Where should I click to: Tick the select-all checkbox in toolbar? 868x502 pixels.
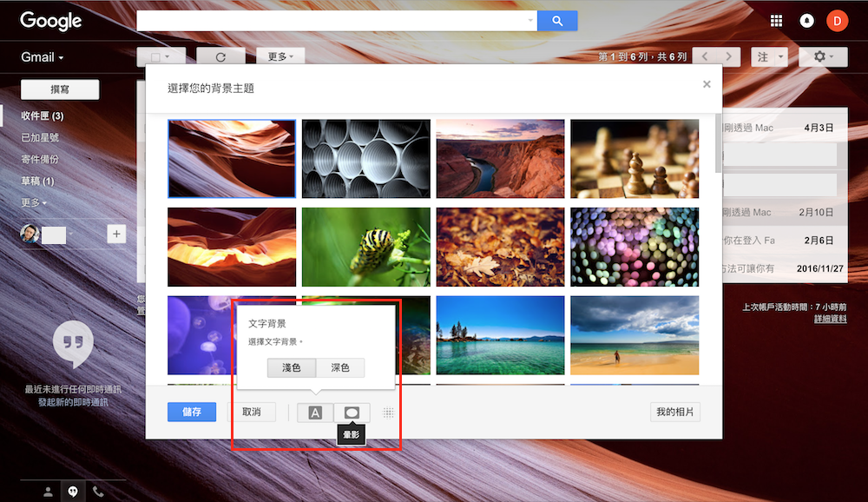[155, 57]
